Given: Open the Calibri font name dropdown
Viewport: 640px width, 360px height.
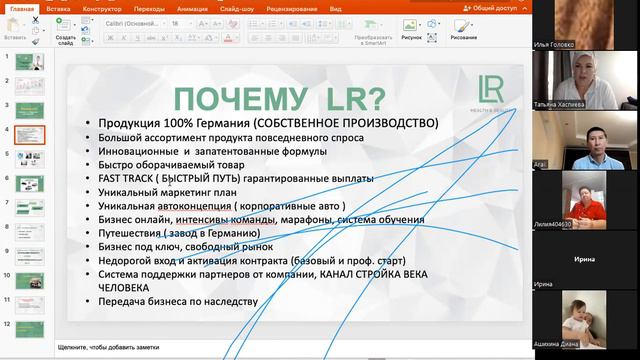Looking at the screenshot, I should tap(164, 24).
